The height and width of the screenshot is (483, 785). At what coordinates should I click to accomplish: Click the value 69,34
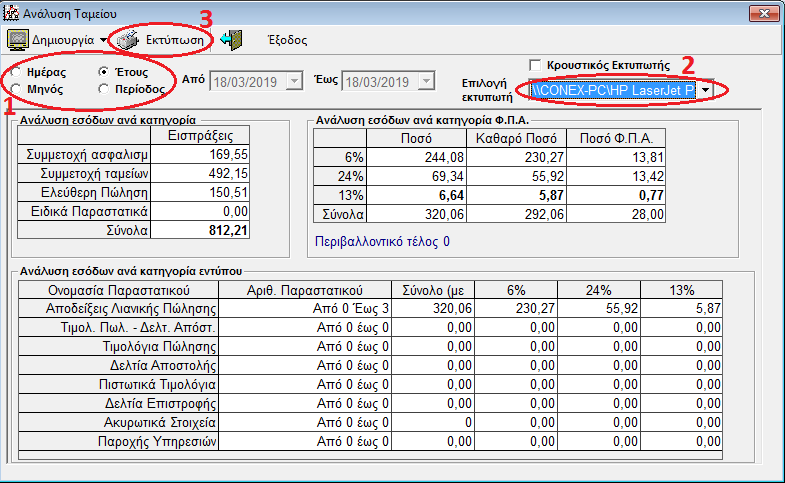(448, 176)
